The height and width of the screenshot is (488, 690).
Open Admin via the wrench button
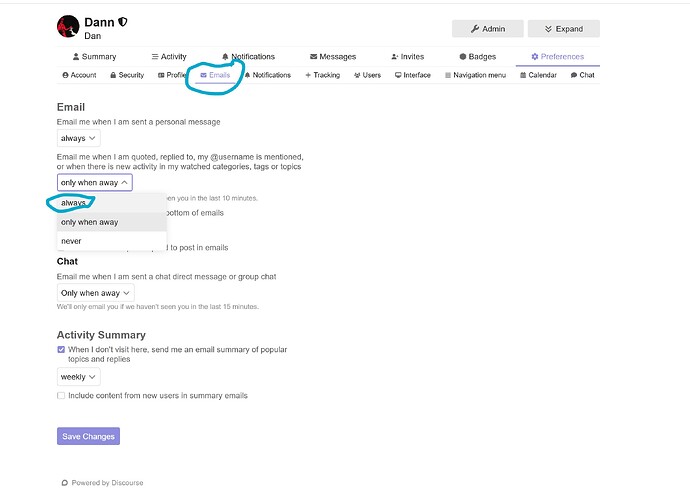pos(488,29)
